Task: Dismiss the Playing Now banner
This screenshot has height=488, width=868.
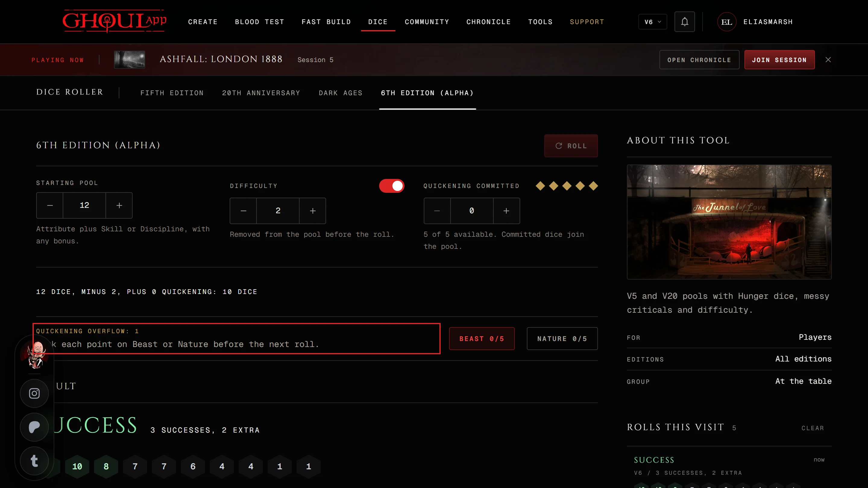Action: (828, 60)
